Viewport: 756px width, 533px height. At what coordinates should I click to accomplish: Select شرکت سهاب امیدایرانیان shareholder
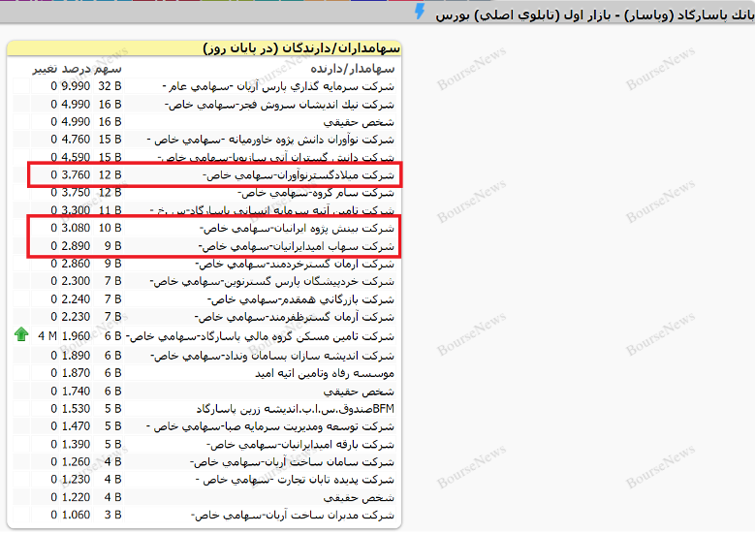297,246
